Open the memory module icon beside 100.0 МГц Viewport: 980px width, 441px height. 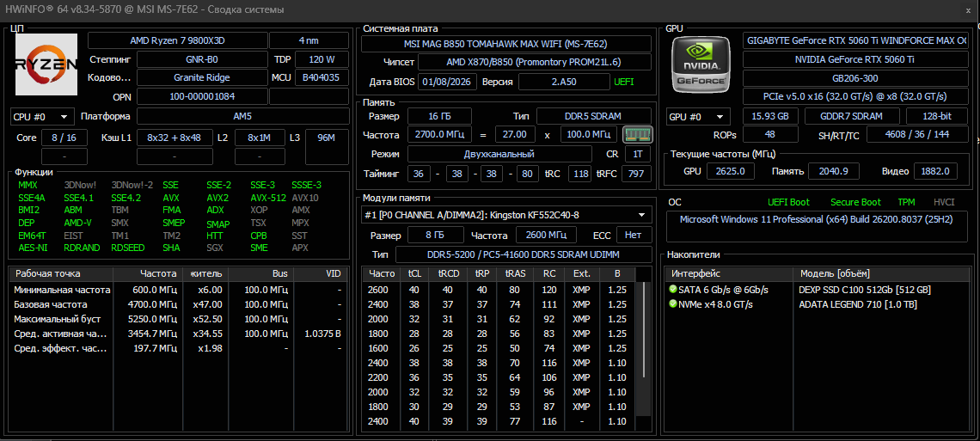point(638,134)
